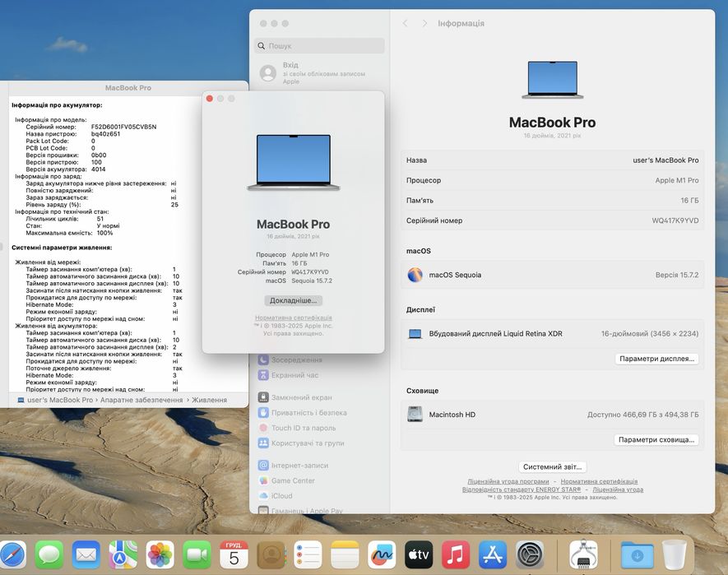728x575 pixels.
Task: Open Системний звіт... report
Action: click(x=552, y=466)
